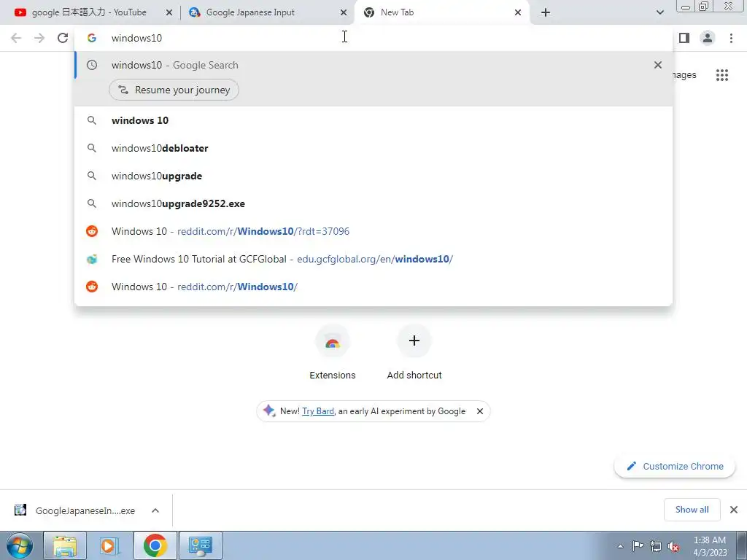Click the Google G icon in address bar

[x=92, y=38]
